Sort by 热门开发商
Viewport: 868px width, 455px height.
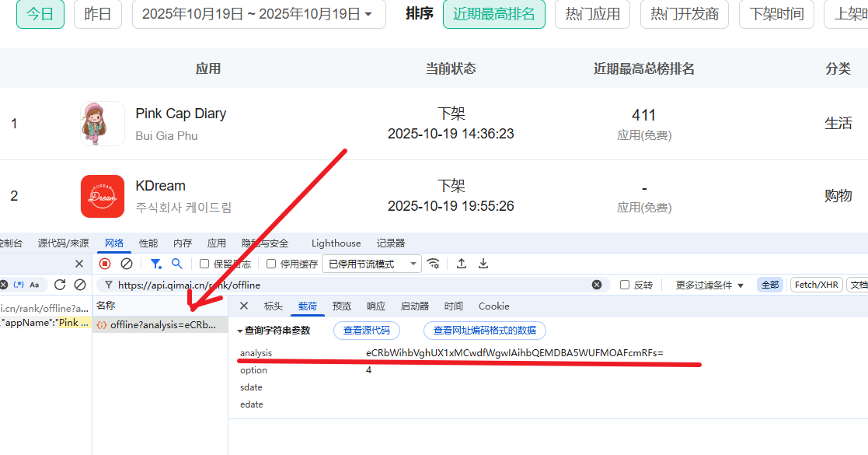coord(685,14)
